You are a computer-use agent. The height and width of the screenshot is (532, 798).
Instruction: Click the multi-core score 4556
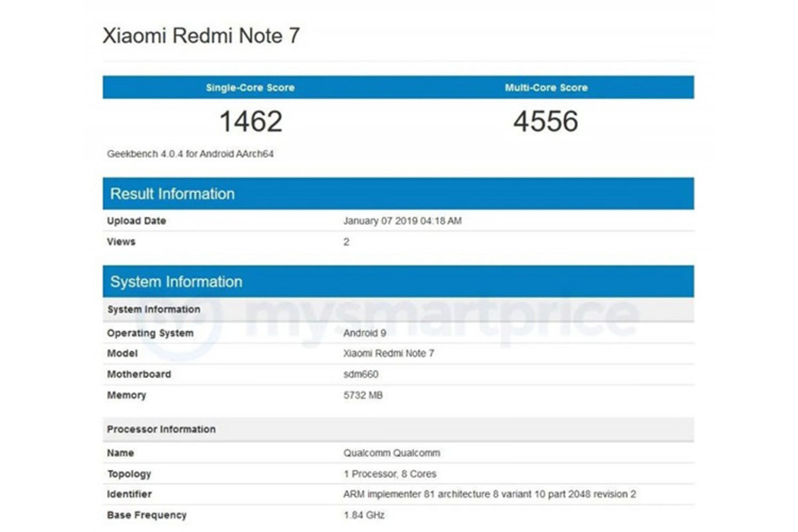click(x=546, y=121)
